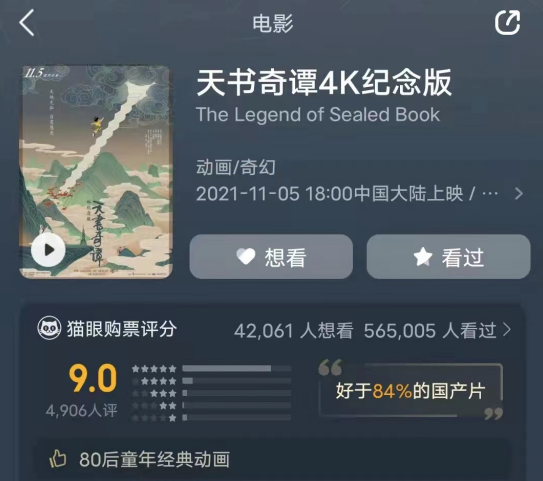Expand release date details chevron

(518, 194)
